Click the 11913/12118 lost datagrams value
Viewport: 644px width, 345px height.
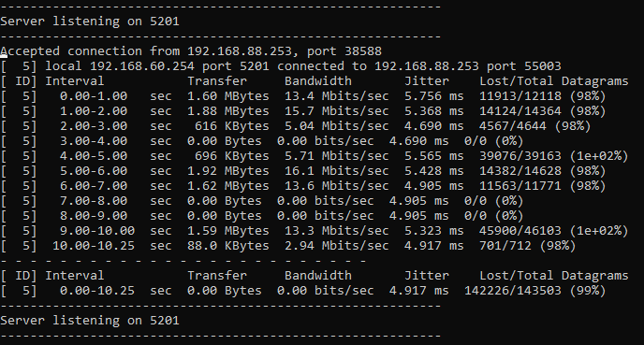[x=520, y=96]
